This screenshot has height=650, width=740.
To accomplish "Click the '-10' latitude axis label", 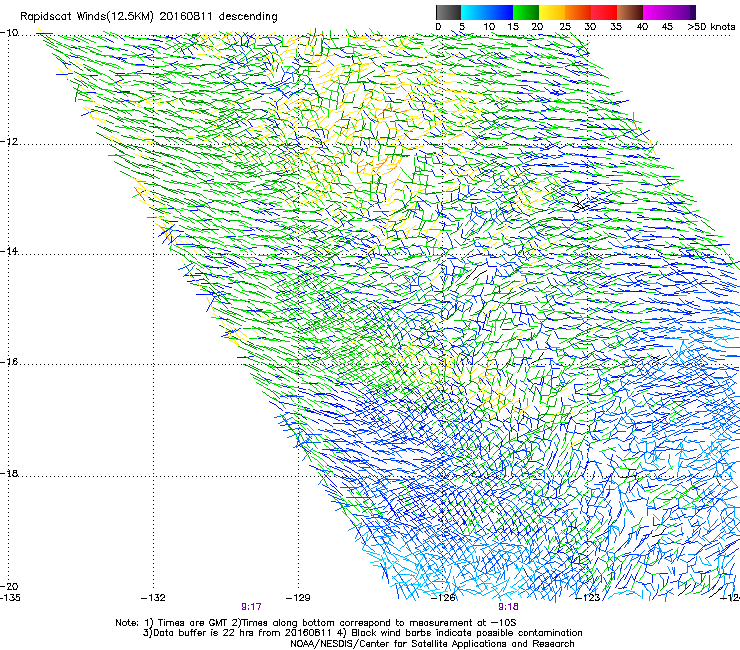I will click(9, 33).
